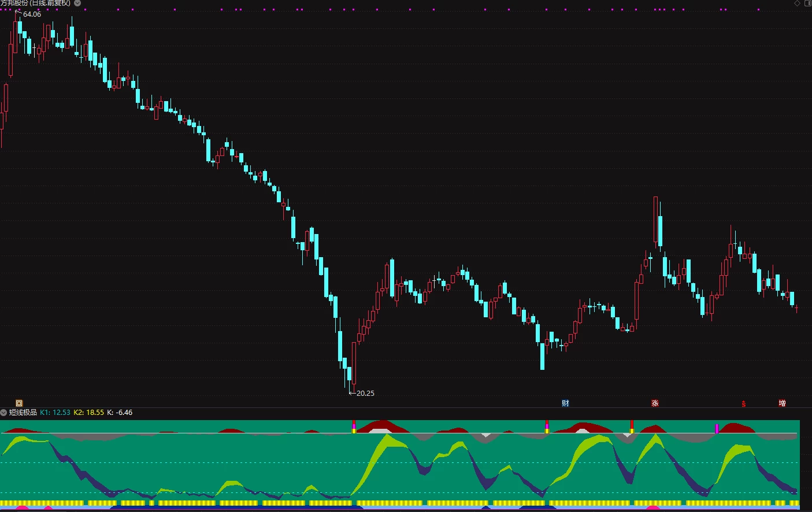Click the 财 financial event marker
The width and height of the screenshot is (812, 512).
(565, 403)
